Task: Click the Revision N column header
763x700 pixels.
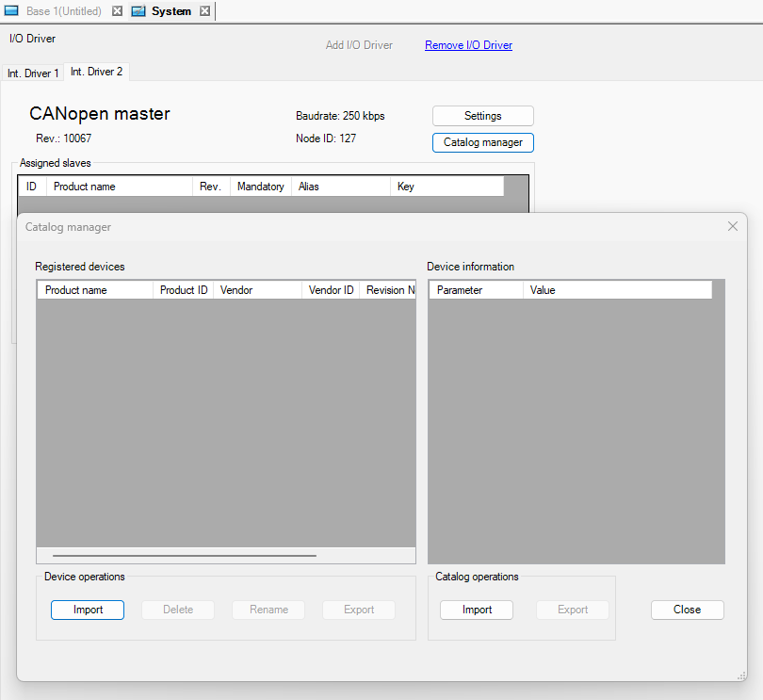Action: pos(388,290)
